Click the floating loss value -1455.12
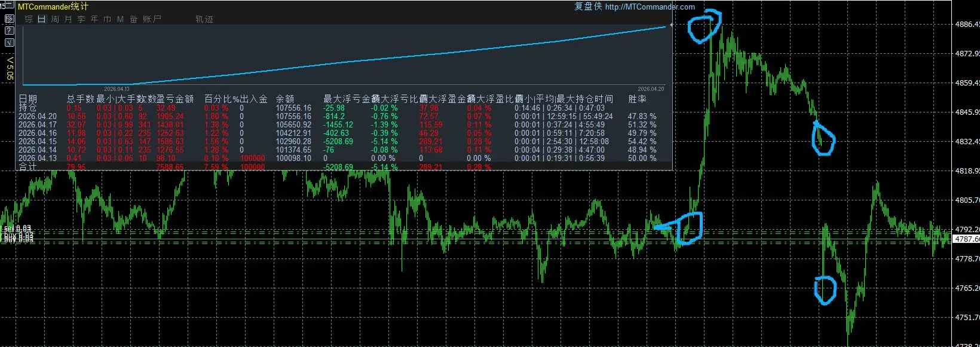The height and width of the screenshot is (347, 980). click(338, 125)
